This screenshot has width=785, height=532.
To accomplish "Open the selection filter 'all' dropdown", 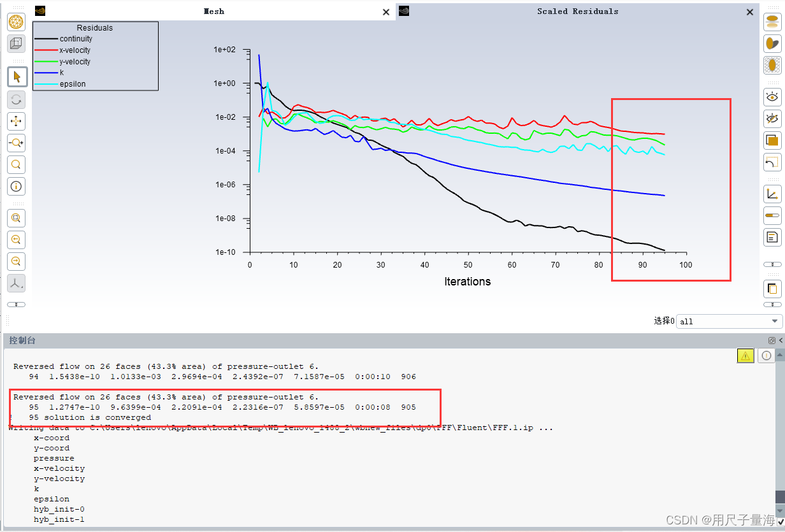I will [729, 322].
